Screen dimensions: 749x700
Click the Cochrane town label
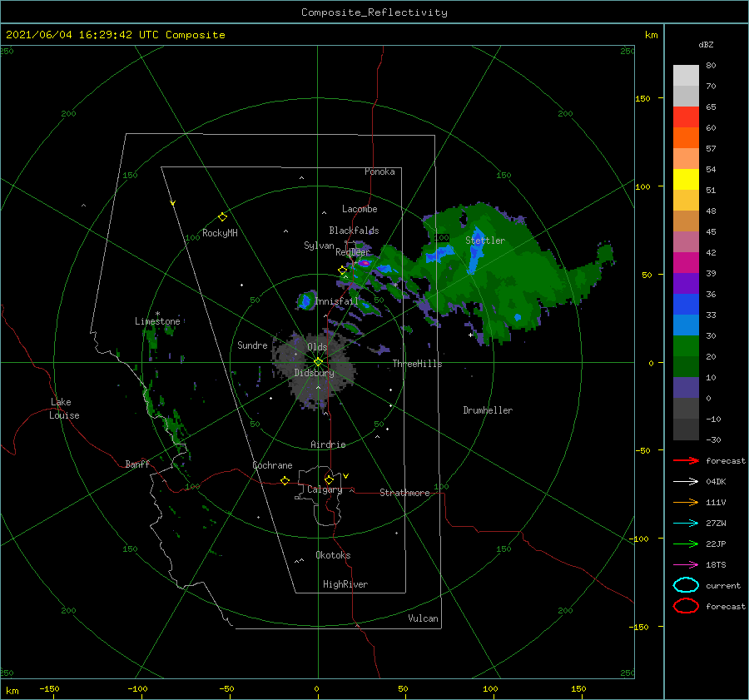(x=272, y=465)
